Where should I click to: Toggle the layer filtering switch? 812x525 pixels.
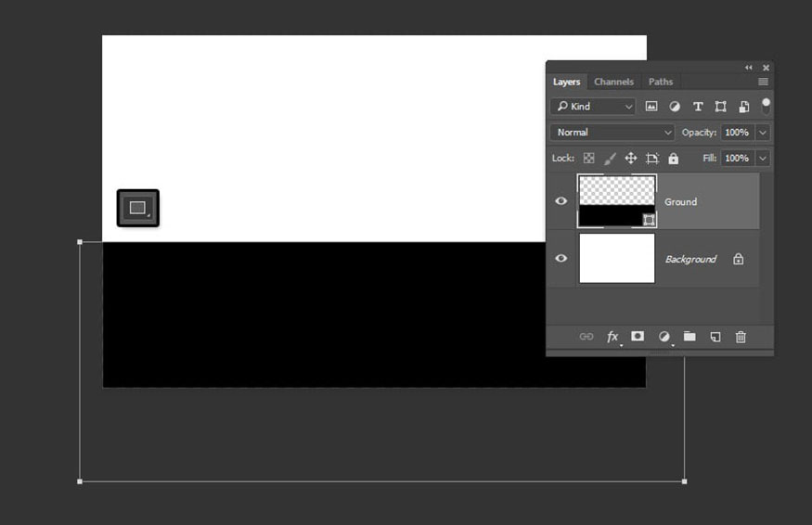pos(766,106)
